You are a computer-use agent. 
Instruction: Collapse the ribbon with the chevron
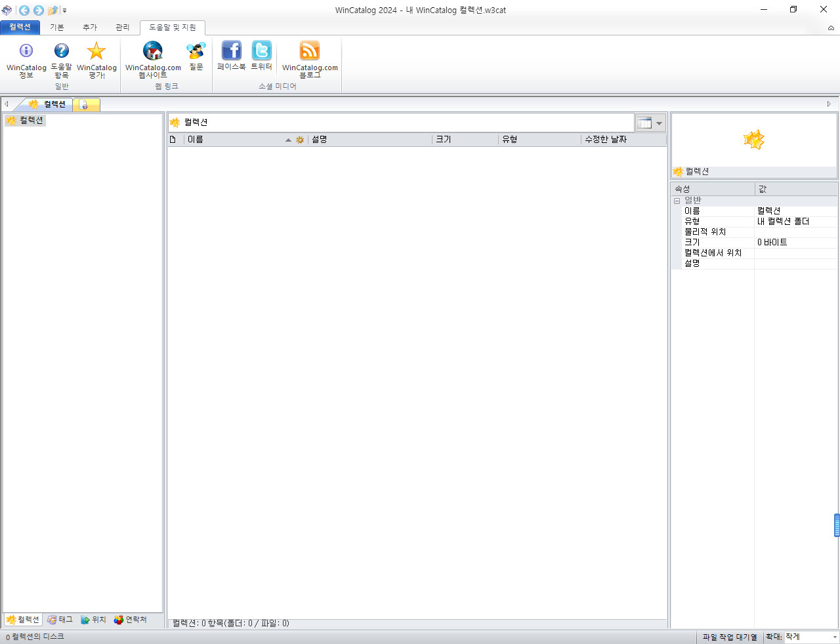click(831, 28)
